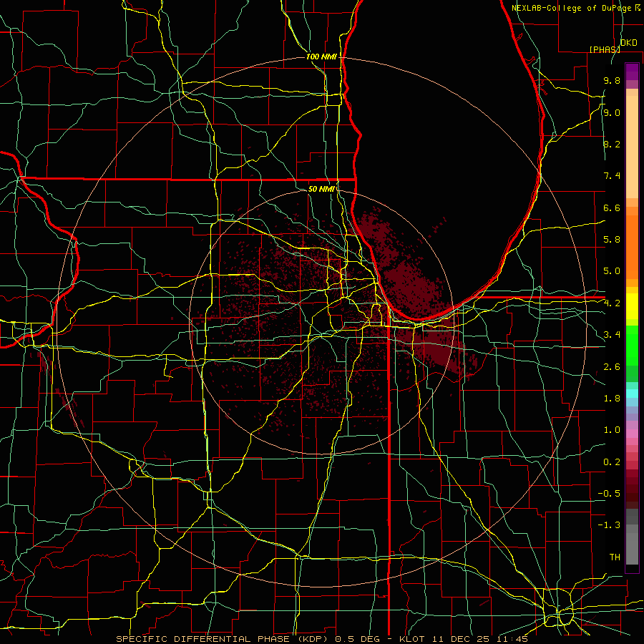This screenshot has width=644, height=644.
Task: Click the 0.2 scale value
Action: click(612, 462)
